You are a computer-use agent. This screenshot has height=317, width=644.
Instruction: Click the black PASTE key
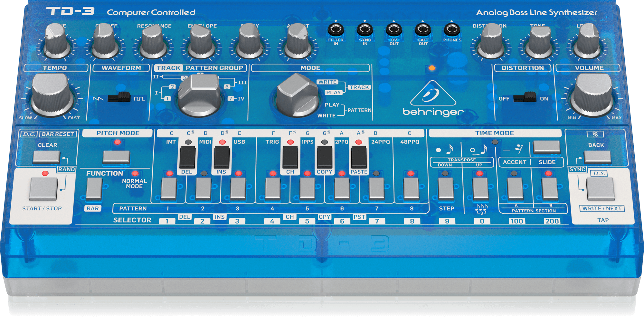(x=359, y=157)
